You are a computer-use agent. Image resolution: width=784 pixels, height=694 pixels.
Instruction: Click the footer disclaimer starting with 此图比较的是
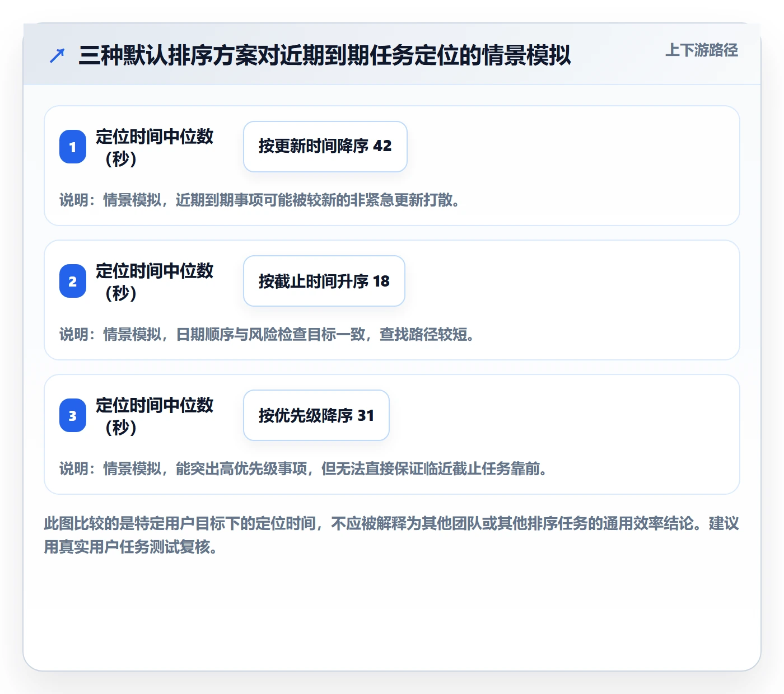391,535
